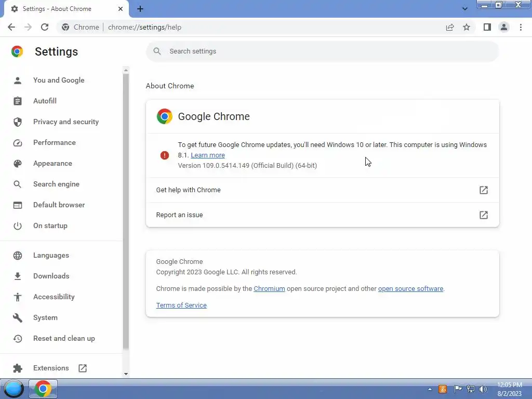The image size is (532, 399).
Task: Click the address bar URL
Action: (x=144, y=27)
